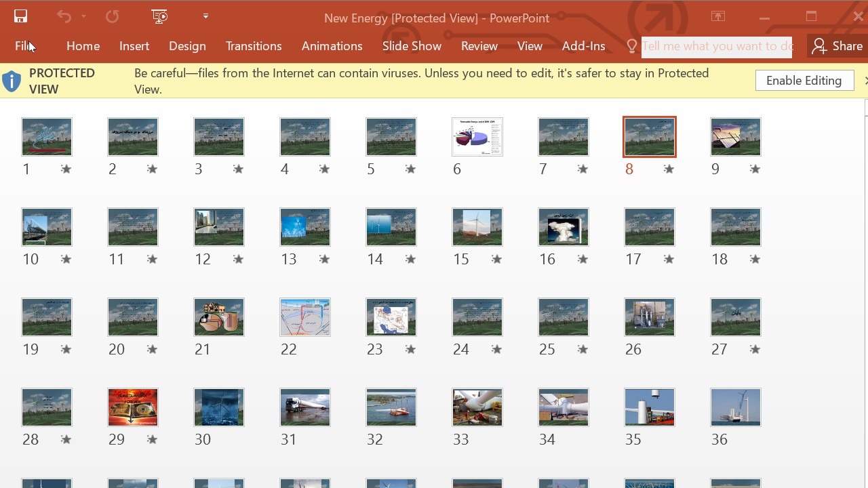Select slide 34 thumbnail
The width and height of the screenshot is (868, 488).
coord(564,407)
